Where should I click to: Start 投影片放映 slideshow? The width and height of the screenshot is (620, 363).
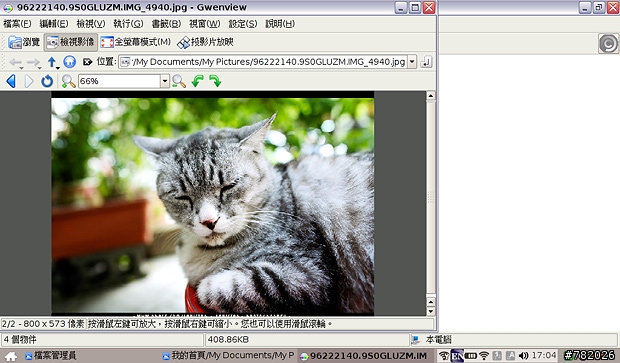[x=205, y=42]
